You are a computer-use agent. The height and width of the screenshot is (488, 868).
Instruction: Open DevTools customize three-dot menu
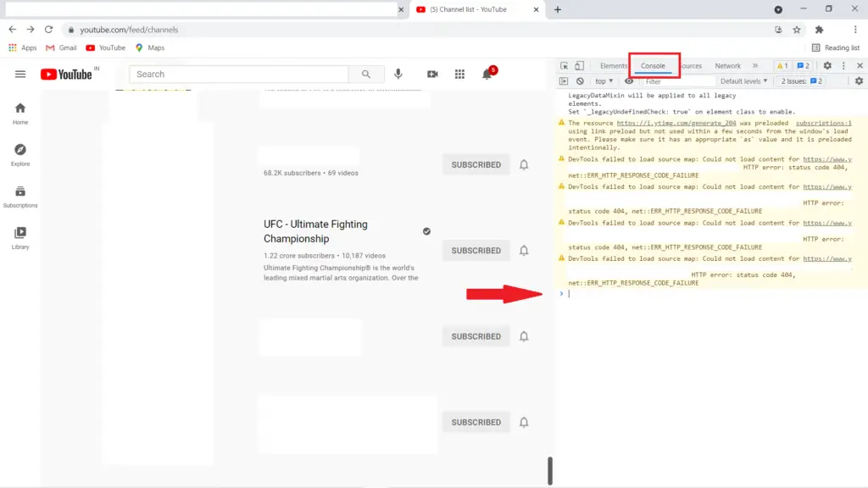coord(843,66)
